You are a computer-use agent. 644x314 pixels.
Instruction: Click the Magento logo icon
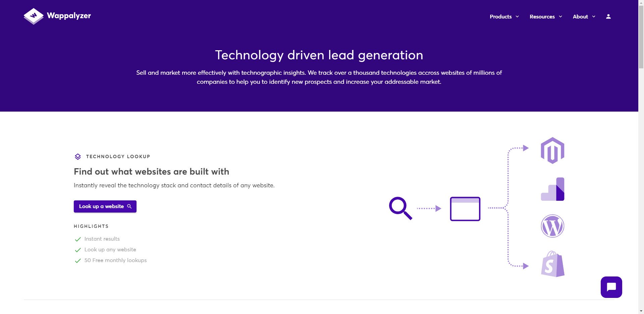point(552,150)
